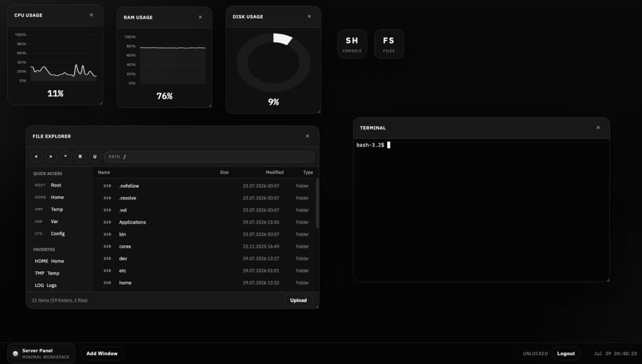Sort files by Modified column
This screenshot has height=364, width=642.
pyautogui.click(x=275, y=172)
